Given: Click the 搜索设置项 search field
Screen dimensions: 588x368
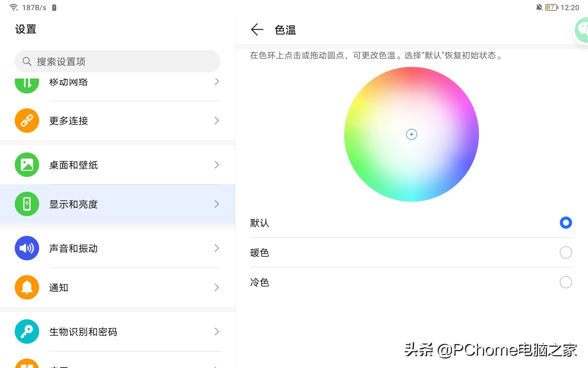Looking at the screenshot, I should (x=118, y=62).
